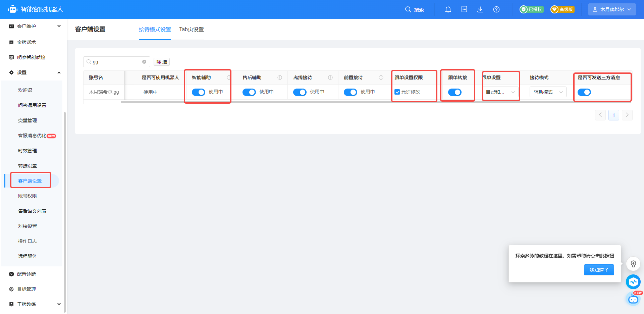Screen dimensions: 644x314
Task: Expand the 王牌教练 menu chevron
Action: tap(59, 304)
